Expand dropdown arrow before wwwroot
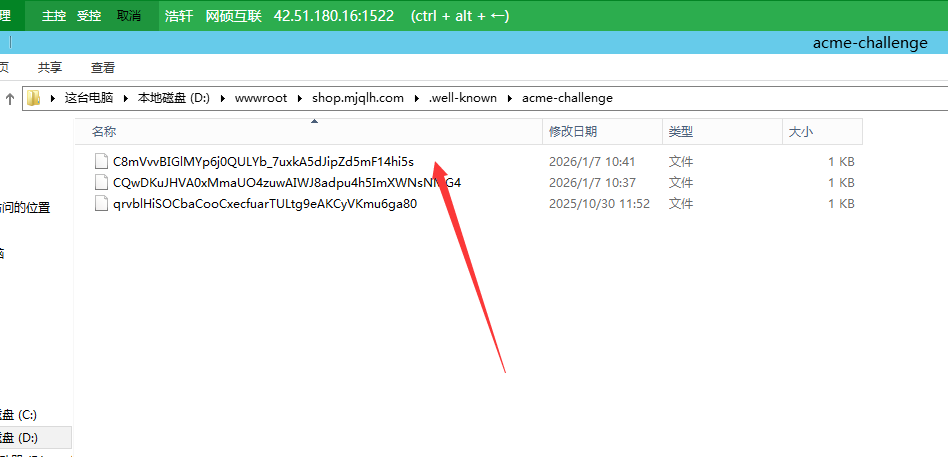This screenshot has height=457, width=948. 222,98
